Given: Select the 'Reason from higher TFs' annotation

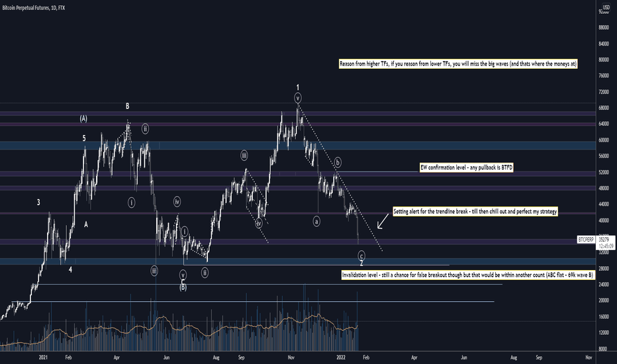Looking at the screenshot, I should tap(458, 64).
